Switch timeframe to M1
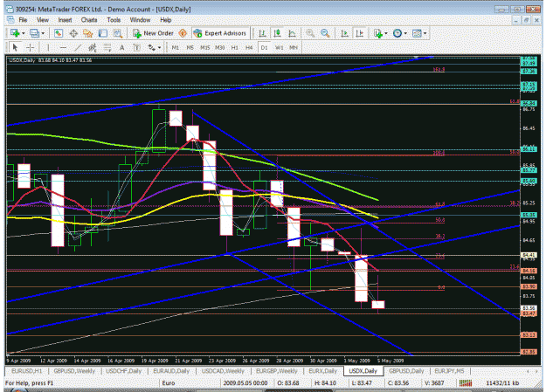 click(x=175, y=47)
